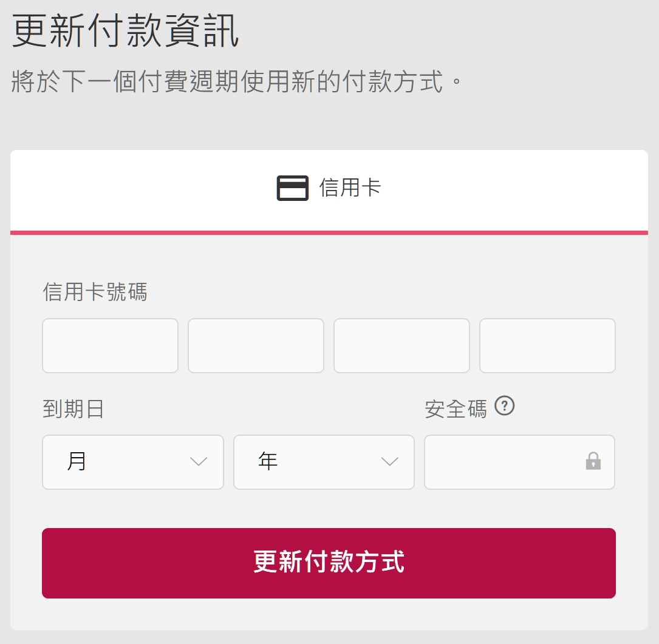
Task: Select the 信用卡 payment method tab
Action: 329,188
